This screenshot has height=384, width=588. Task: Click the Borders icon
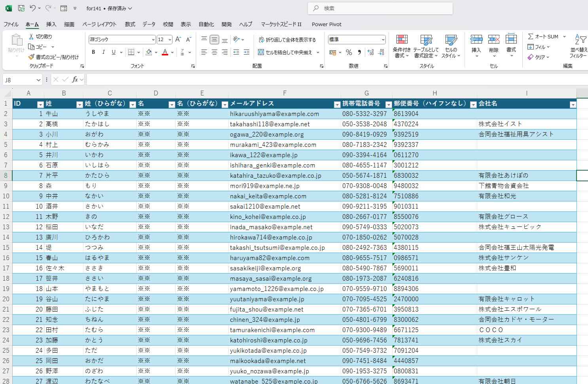pyautogui.click(x=131, y=52)
